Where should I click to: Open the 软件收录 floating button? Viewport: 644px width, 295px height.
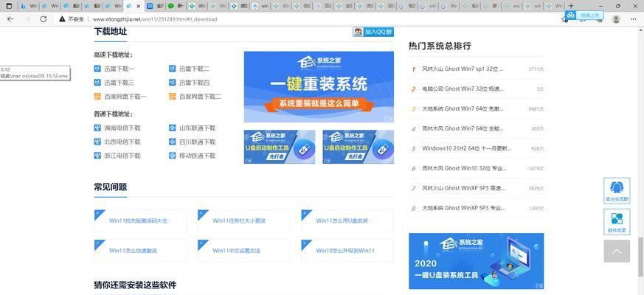[617, 222]
